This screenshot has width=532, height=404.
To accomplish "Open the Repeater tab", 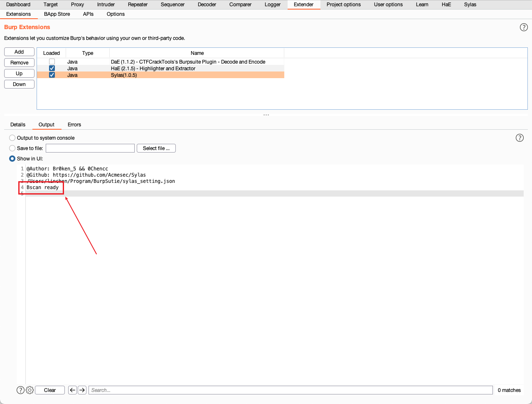I will (138, 5).
